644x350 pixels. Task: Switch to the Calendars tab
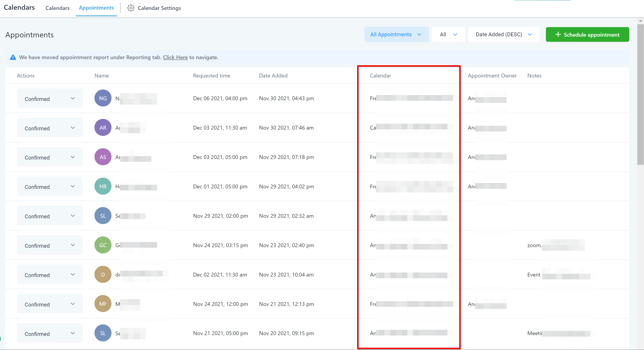click(57, 8)
